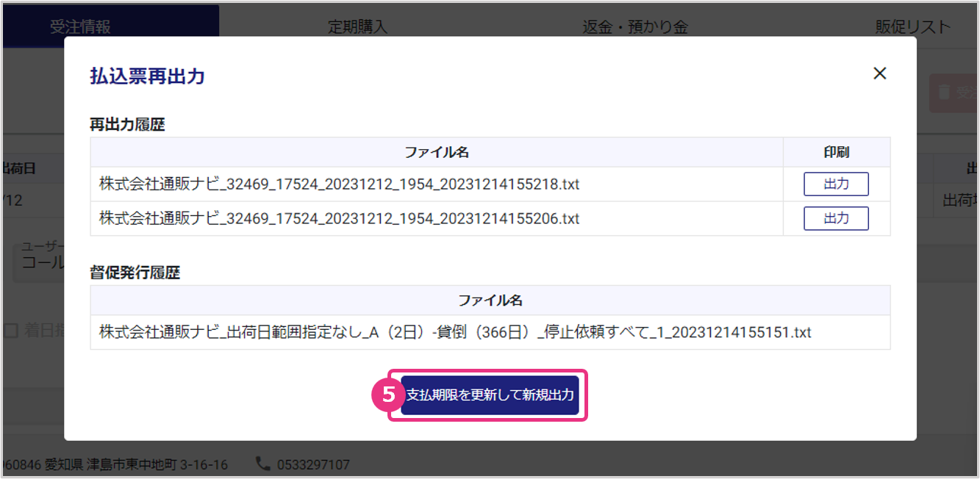Click 出力 for file ending 155206

point(836,218)
